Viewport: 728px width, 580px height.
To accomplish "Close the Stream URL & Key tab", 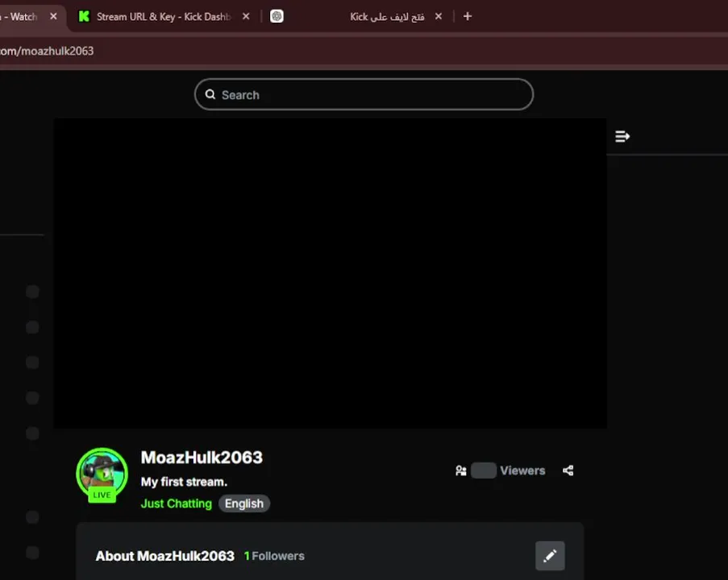I will [x=246, y=16].
